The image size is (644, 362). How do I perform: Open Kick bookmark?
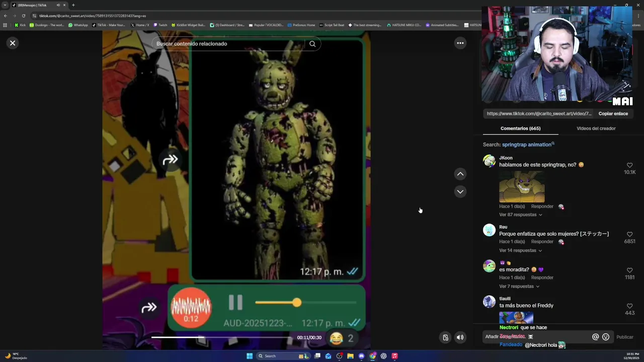click(x=20, y=25)
